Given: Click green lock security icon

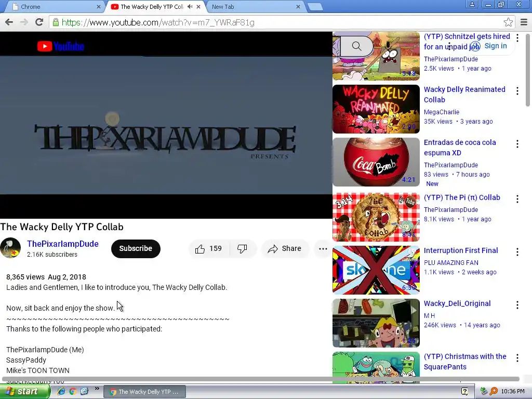Looking at the screenshot, I should pos(55,22).
